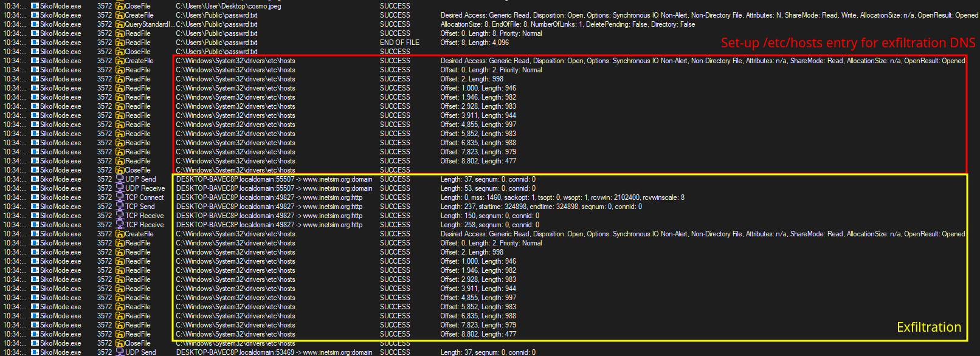Select the DESKTOP-BAVEC8P.localdomain:53469 path cell
This screenshot has width=980, height=356.
tap(274, 352)
